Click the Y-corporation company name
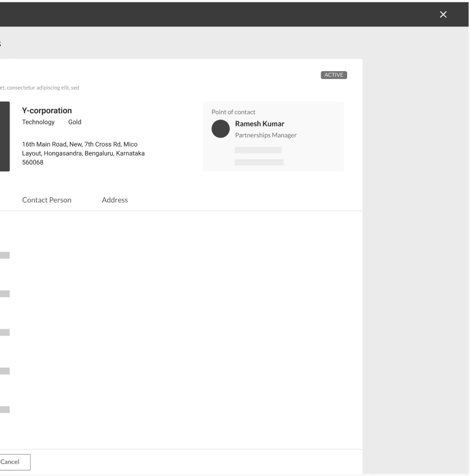 [47, 111]
